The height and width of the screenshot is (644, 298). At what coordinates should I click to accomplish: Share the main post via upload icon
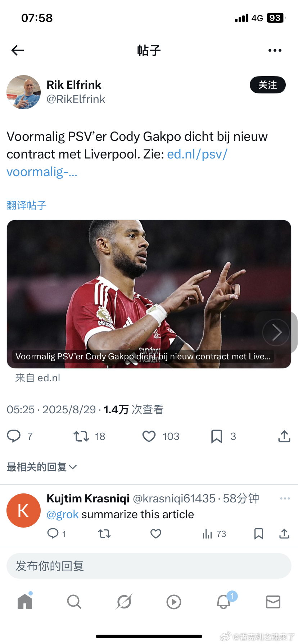(284, 436)
